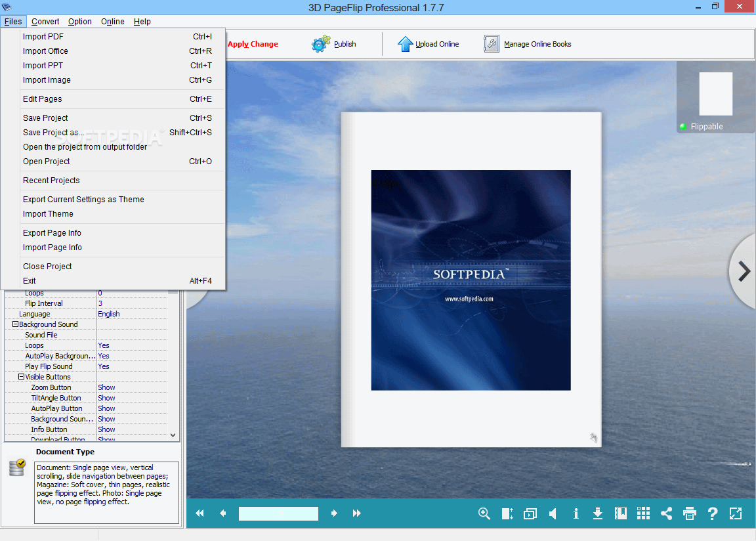756x541 pixels.
Task: Click the book page thumbnail top right
Action: click(x=715, y=94)
